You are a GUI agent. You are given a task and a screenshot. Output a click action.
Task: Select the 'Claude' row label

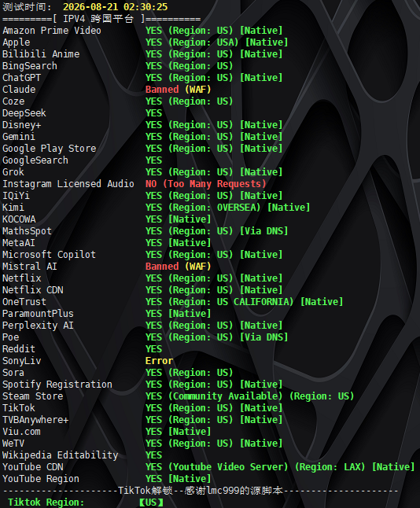click(19, 90)
